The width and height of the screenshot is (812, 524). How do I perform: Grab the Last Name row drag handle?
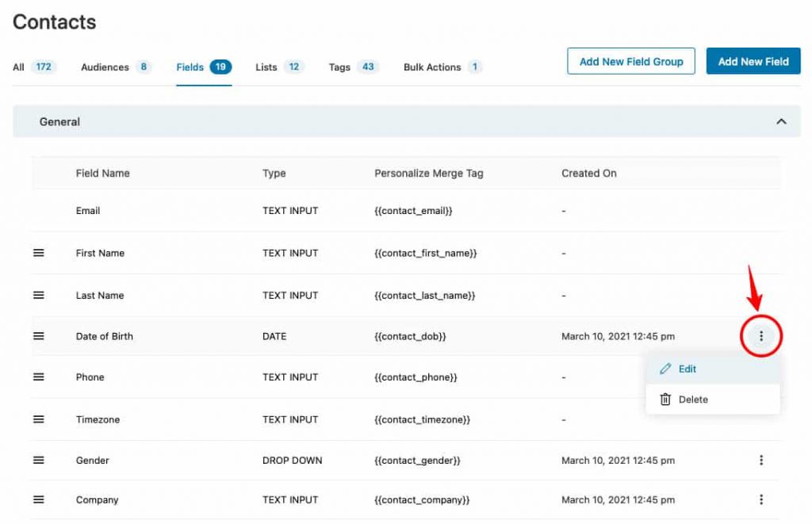tap(39, 295)
